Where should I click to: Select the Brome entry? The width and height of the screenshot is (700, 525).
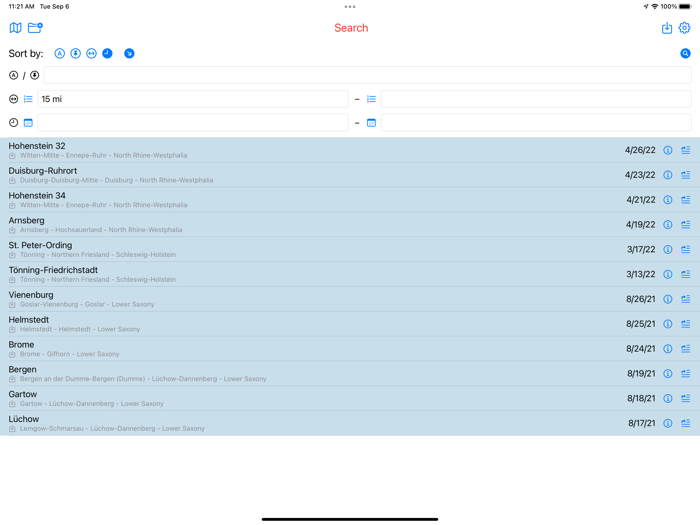[x=350, y=349]
